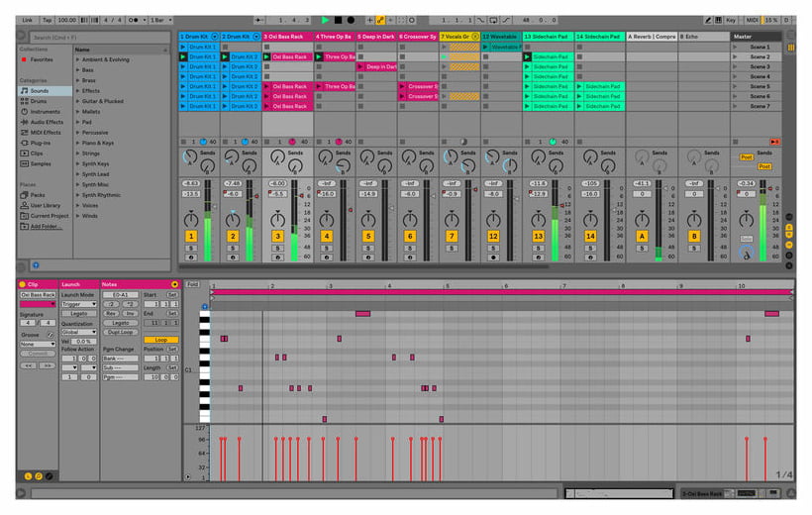
Task: Select the 3 Oxi Bass Rack track header
Action: point(287,37)
